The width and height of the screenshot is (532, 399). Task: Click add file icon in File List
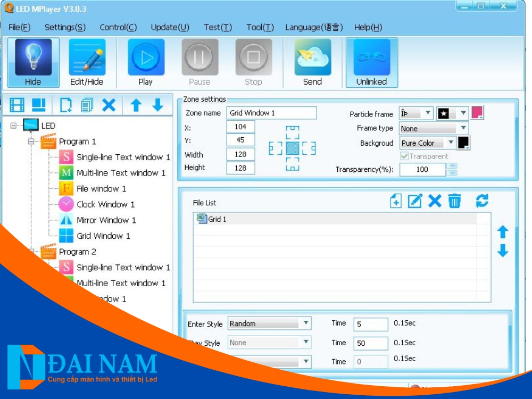click(x=395, y=201)
